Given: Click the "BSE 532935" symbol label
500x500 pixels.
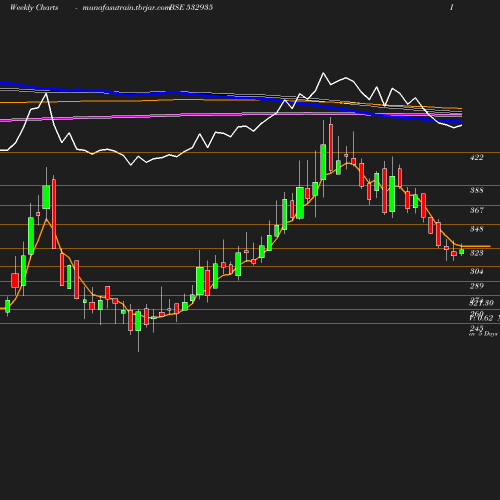Looking at the screenshot, I should click(191, 7).
